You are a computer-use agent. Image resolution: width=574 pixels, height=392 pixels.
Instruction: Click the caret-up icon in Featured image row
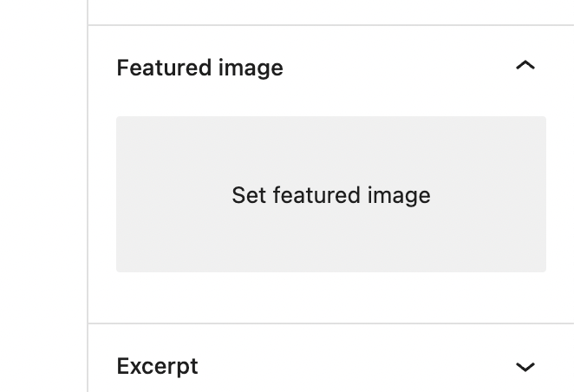525,66
